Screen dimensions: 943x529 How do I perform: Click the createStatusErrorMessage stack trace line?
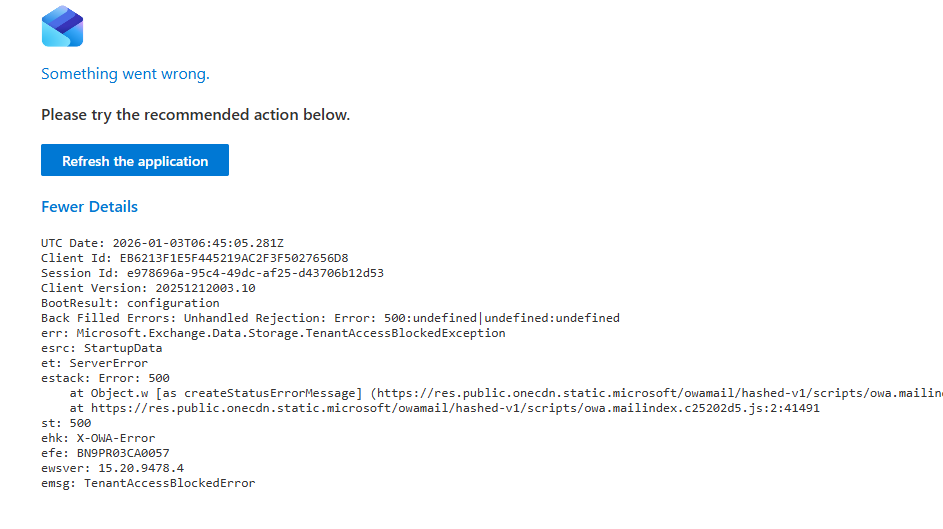506,393
